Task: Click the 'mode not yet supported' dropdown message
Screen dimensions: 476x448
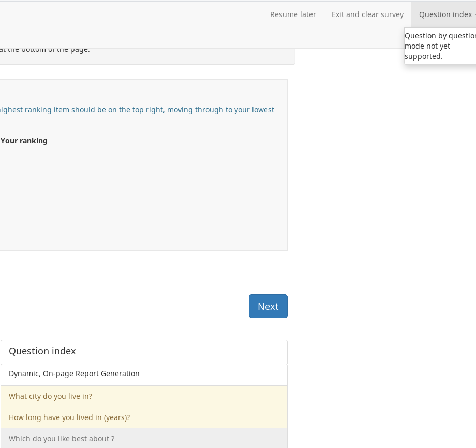Action: click(440, 46)
